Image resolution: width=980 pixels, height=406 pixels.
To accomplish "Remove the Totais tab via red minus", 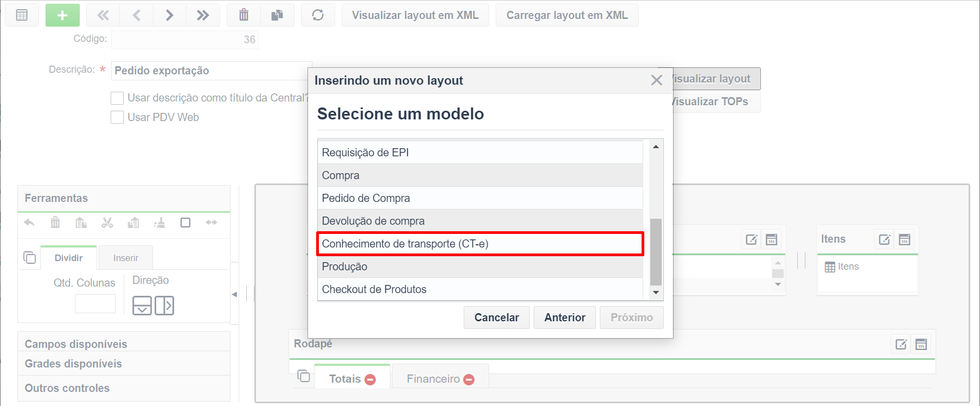I will point(370,379).
